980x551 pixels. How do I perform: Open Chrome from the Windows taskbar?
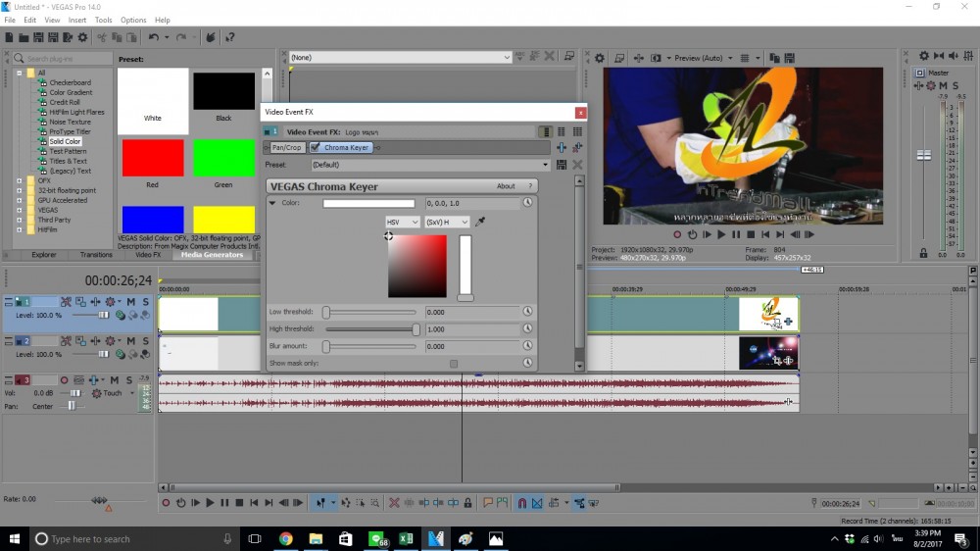coord(285,538)
